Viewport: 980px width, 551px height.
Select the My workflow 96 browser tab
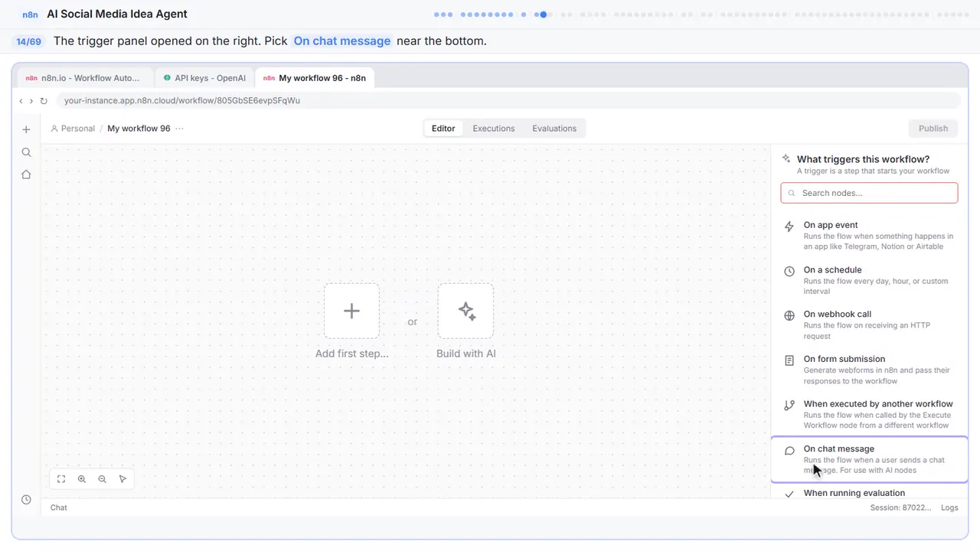[315, 78]
